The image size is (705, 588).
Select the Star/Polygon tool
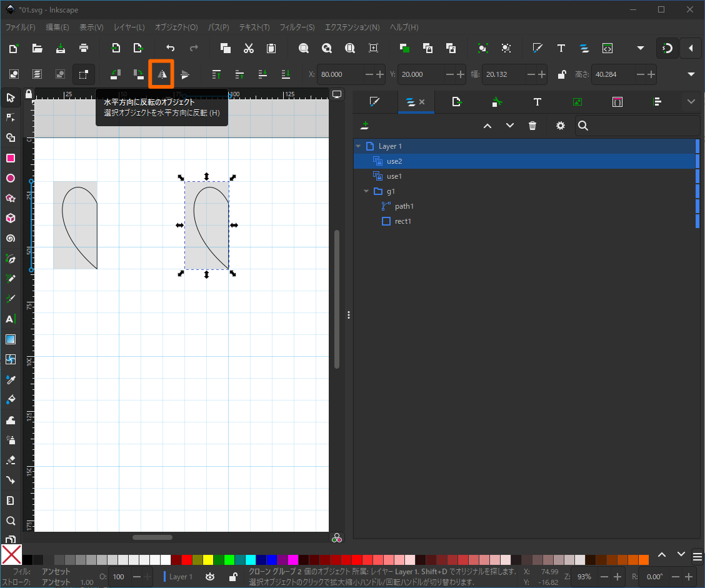click(x=11, y=198)
